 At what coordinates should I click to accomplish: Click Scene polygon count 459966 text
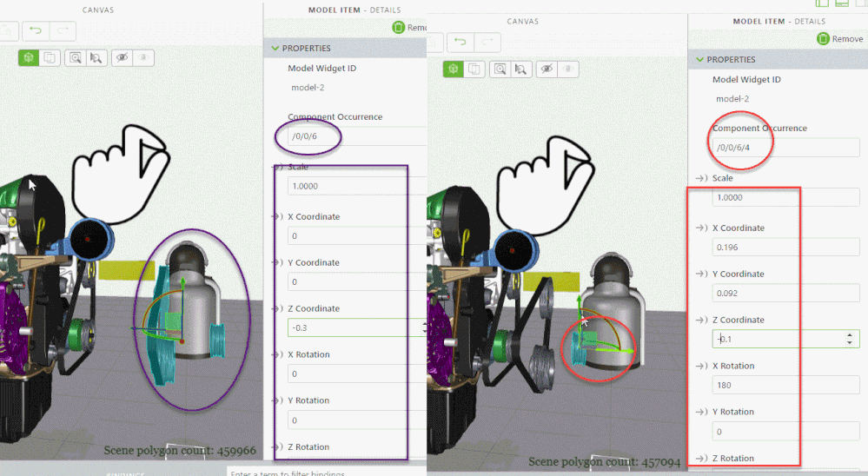[x=180, y=451]
